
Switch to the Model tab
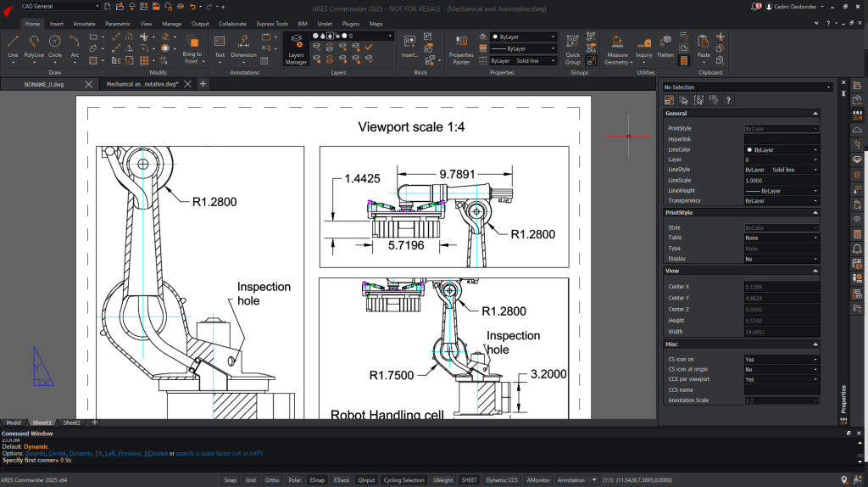pyautogui.click(x=14, y=423)
